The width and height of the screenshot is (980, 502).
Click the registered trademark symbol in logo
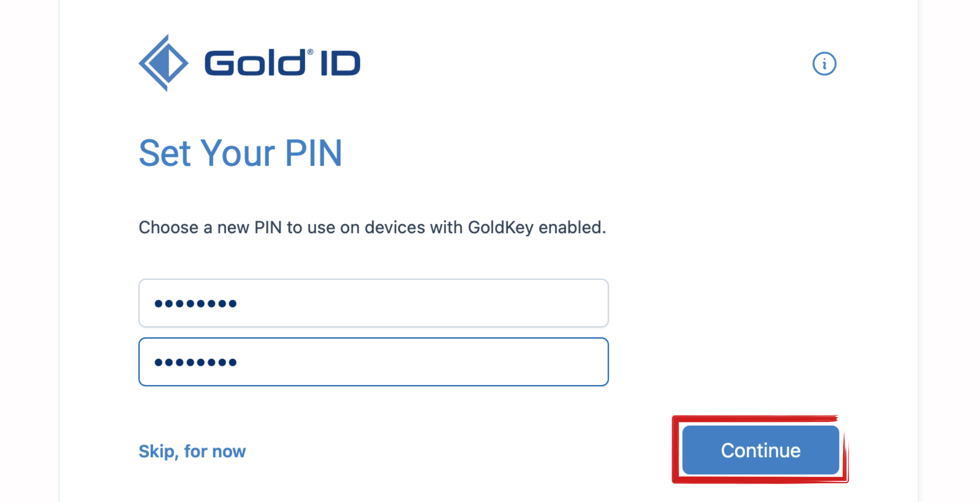click(310, 52)
